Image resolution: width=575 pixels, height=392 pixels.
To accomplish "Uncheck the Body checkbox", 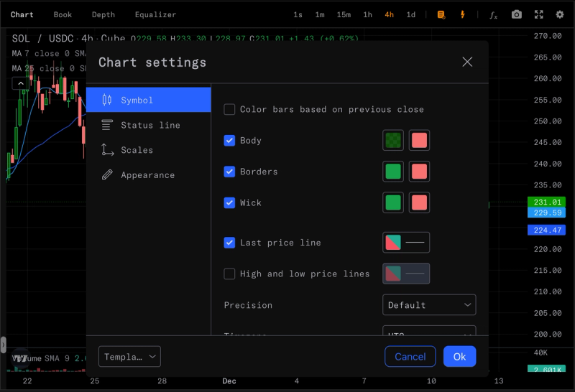I will point(229,140).
